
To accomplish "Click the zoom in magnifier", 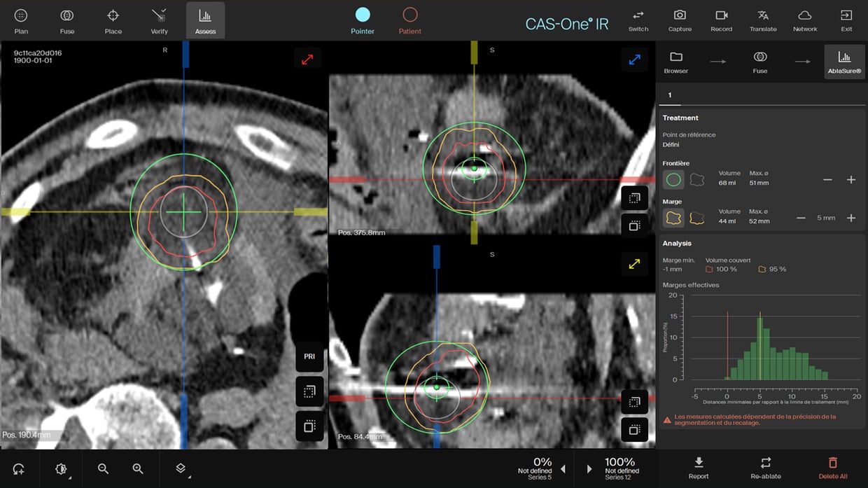I will coord(138,468).
